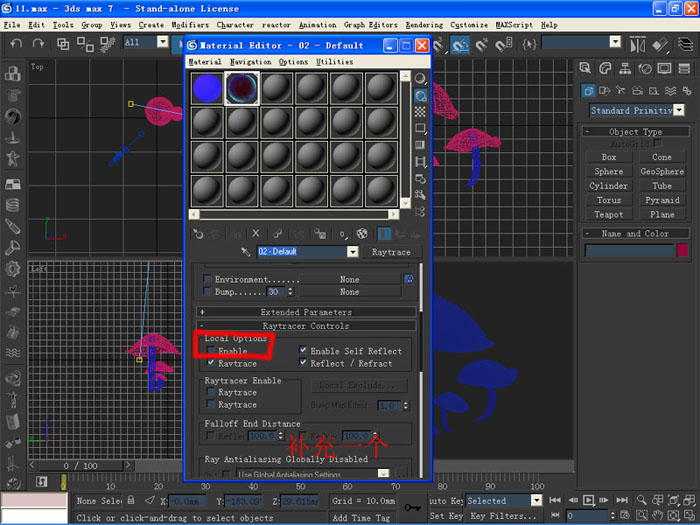Open the MAXScript menu
This screenshot has width=700, height=525.
tap(514, 25)
